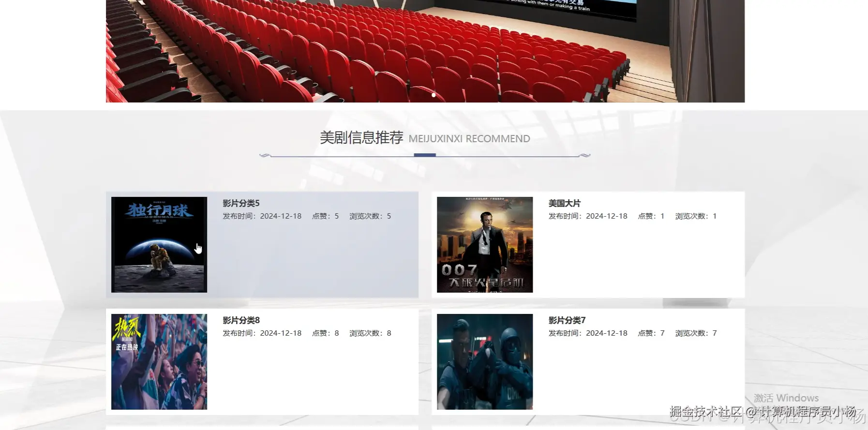Click the 美剧信息推荐 section heading
Image resolution: width=868 pixels, height=430 pixels.
(361, 138)
